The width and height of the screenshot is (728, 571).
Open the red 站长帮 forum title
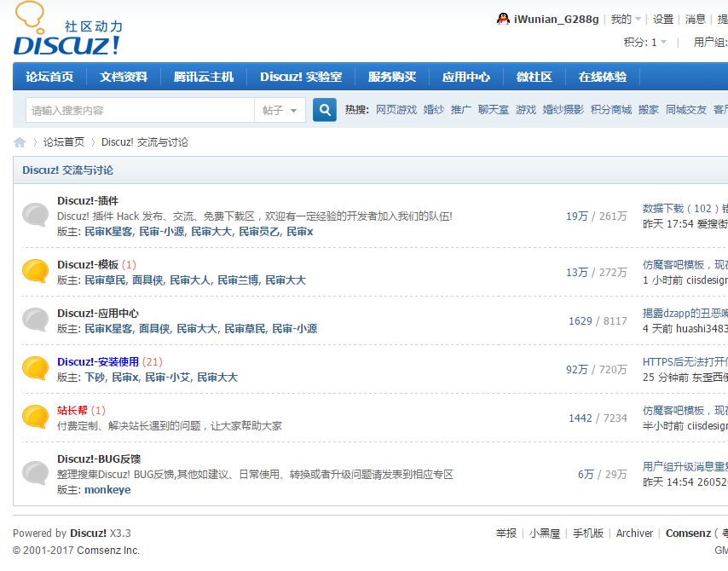[72, 411]
